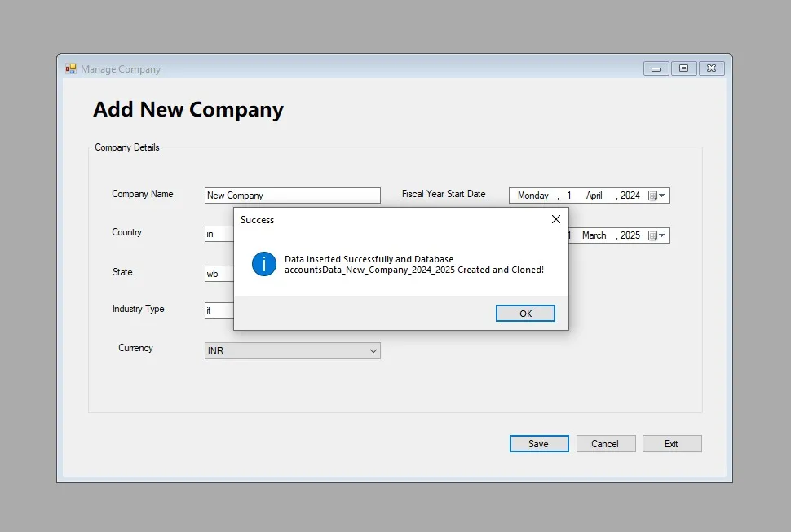Select the Country text field containing 'in'
This screenshot has height=532, width=791.
[x=218, y=234]
